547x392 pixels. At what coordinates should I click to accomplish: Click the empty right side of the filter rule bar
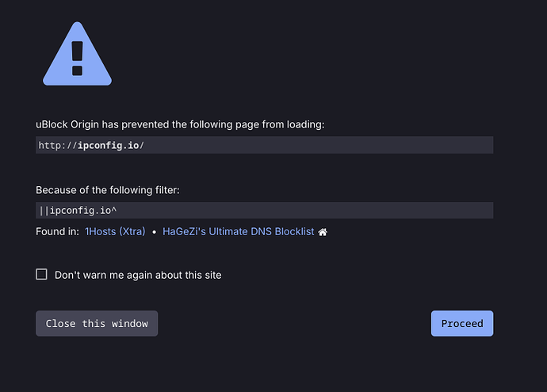pyautogui.click(x=396, y=210)
